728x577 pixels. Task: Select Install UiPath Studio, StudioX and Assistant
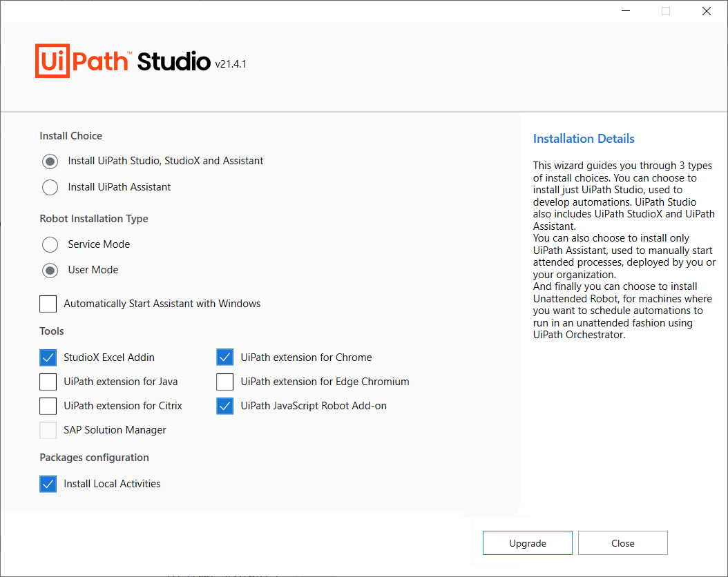click(x=50, y=162)
